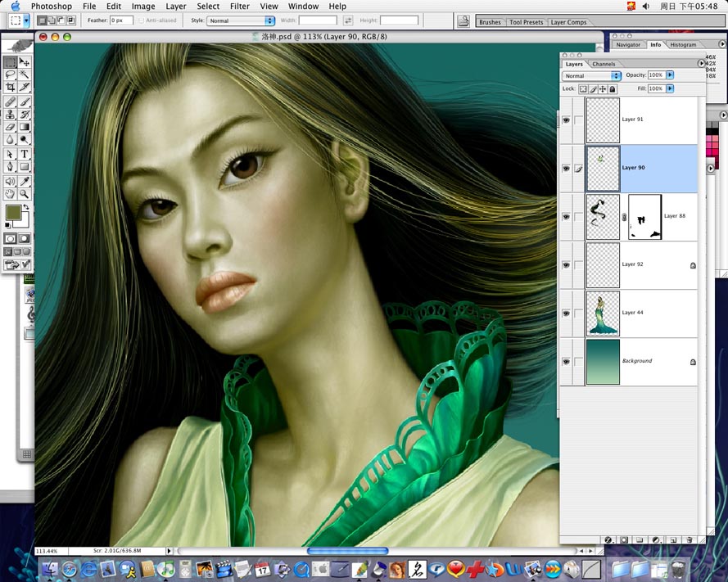
Task: Select the Magic Wand tool
Action: [x=24, y=74]
